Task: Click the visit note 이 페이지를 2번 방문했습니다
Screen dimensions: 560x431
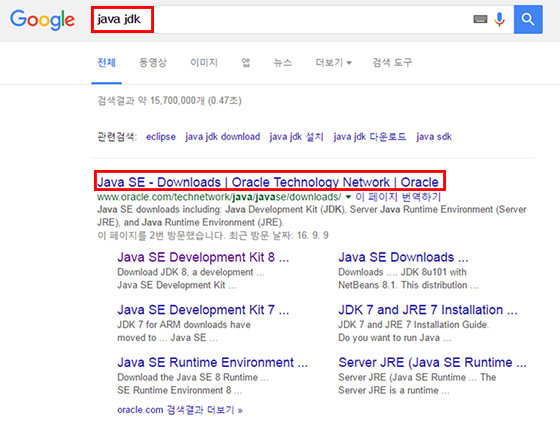Action: click(x=161, y=235)
